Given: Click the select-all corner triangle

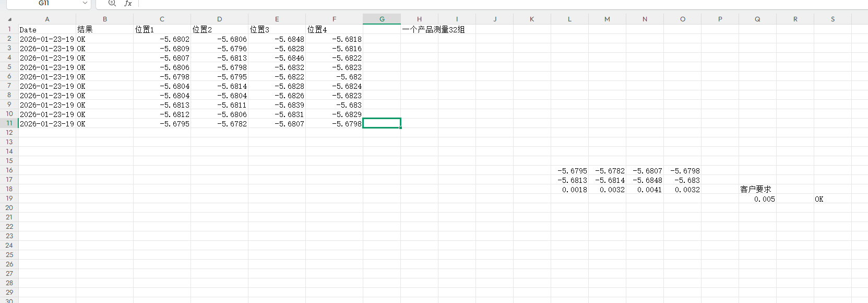Looking at the screenshot, I should pyautogui.click(x=9, y=19).
